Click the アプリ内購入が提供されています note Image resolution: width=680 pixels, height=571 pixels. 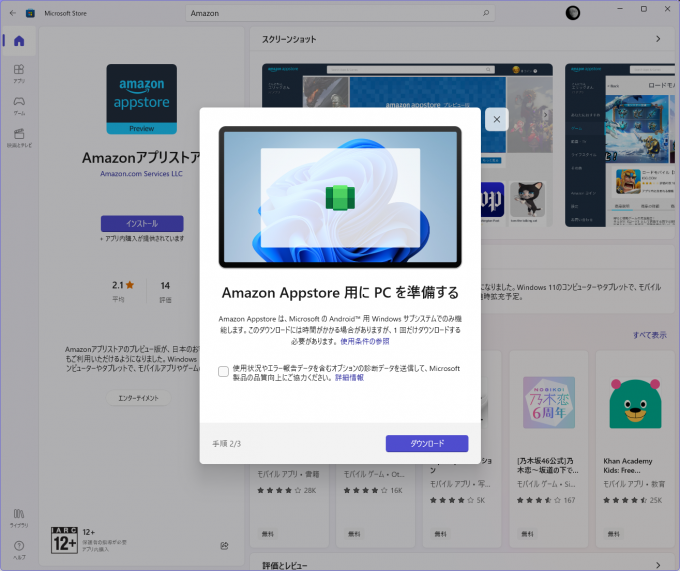pos(142,238)
